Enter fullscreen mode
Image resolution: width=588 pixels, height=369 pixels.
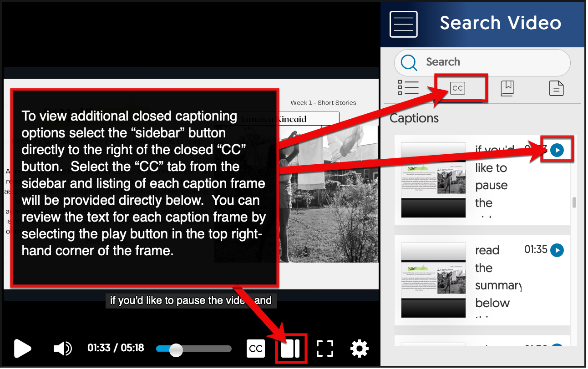[x=324, y=349]
